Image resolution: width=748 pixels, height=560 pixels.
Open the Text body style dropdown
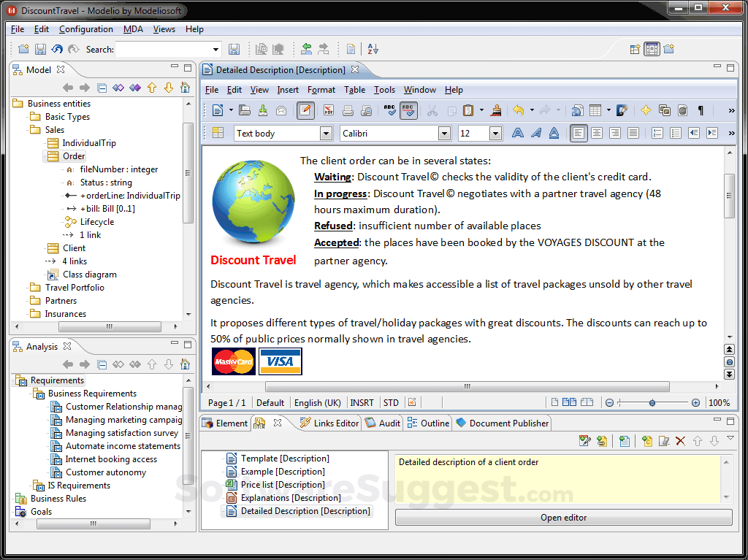[x=327, y=134]
